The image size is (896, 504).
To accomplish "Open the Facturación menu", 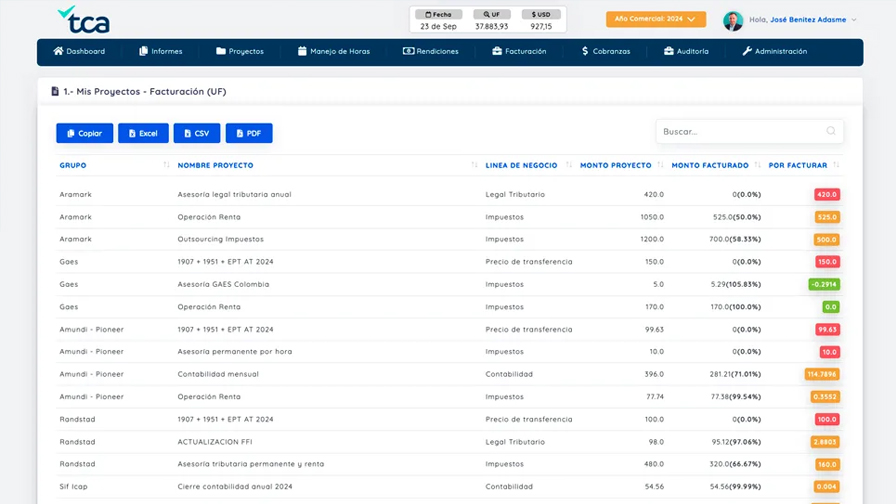I will click(519, 51).
